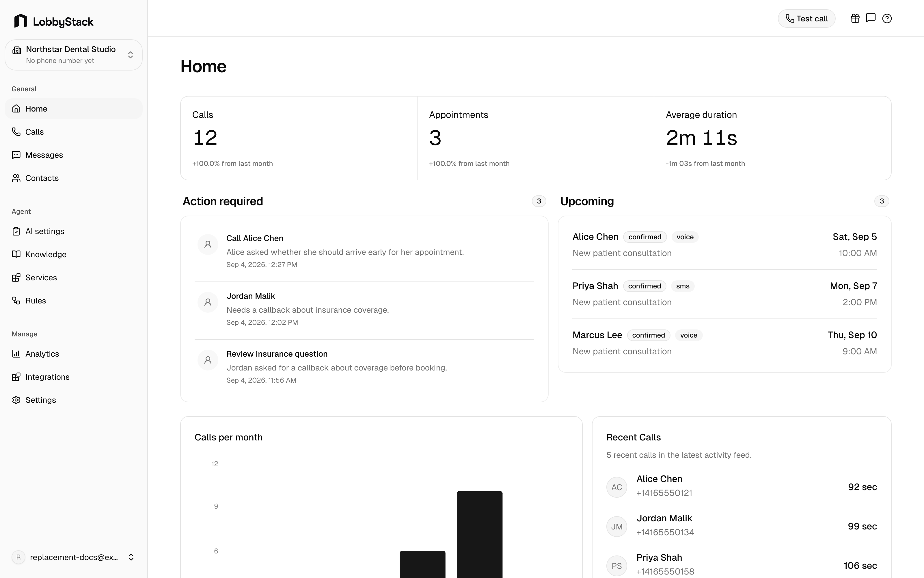Click avatar icon beside Review insurance question
The height and width of the screenshot is (578, 924).
click(208, 360)
